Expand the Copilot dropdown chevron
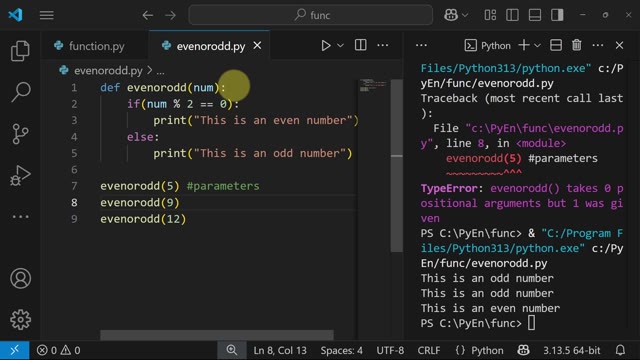This screenshot has height=360, width=640. 464,15
